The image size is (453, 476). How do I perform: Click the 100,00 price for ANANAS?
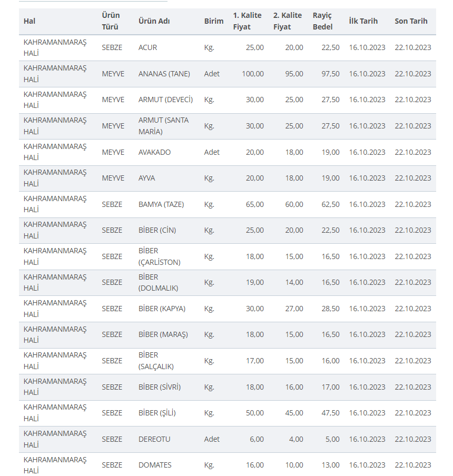[253, 74]
